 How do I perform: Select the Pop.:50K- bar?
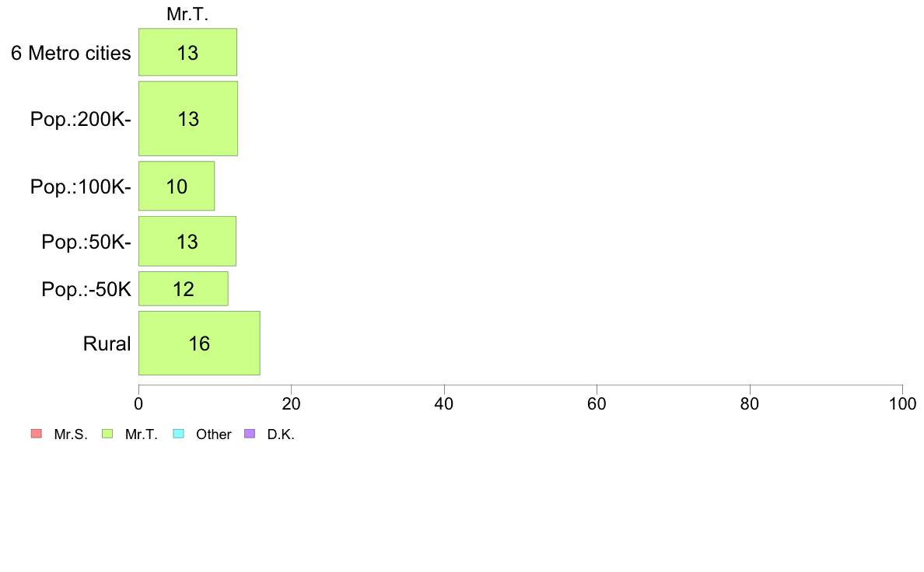click(x=187, y=241)
